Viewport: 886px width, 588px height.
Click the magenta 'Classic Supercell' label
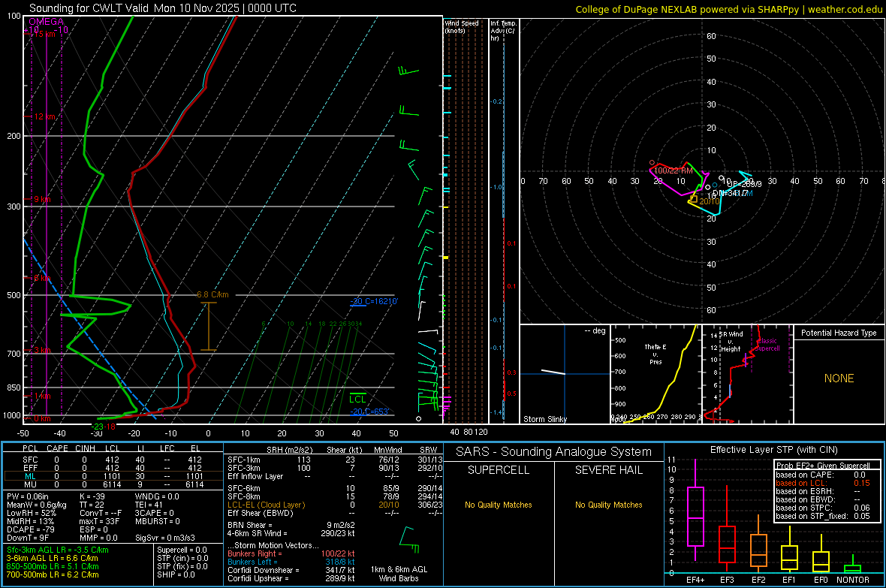click(x=767, y=345)
